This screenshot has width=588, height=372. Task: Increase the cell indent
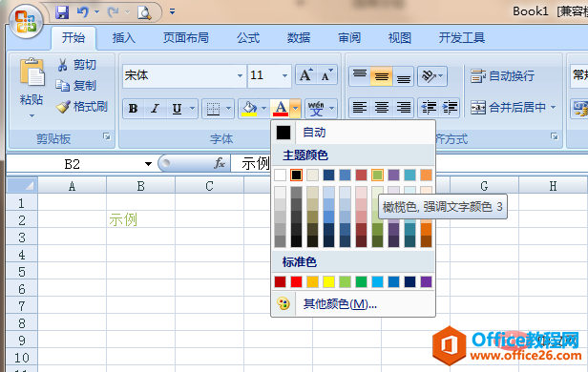[450, 108]
